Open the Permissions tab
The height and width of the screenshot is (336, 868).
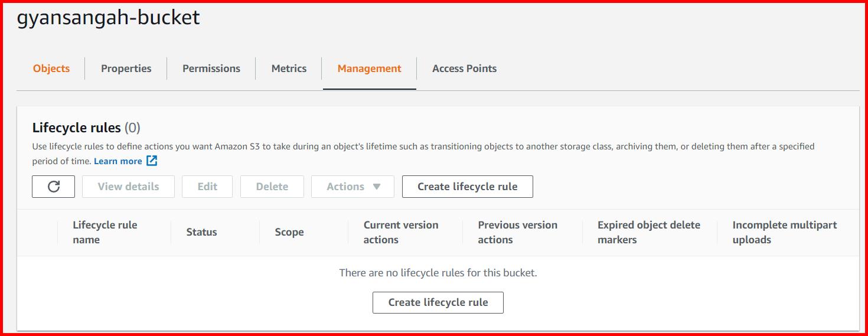click(211, 68)
